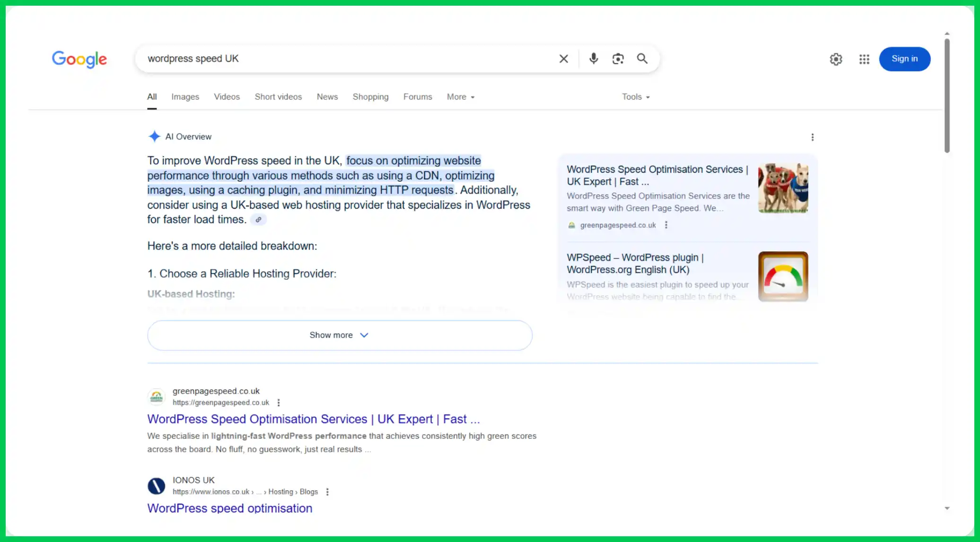980x542 pixels.
Task: Clear the search box with the X icon
Action: 563,59
